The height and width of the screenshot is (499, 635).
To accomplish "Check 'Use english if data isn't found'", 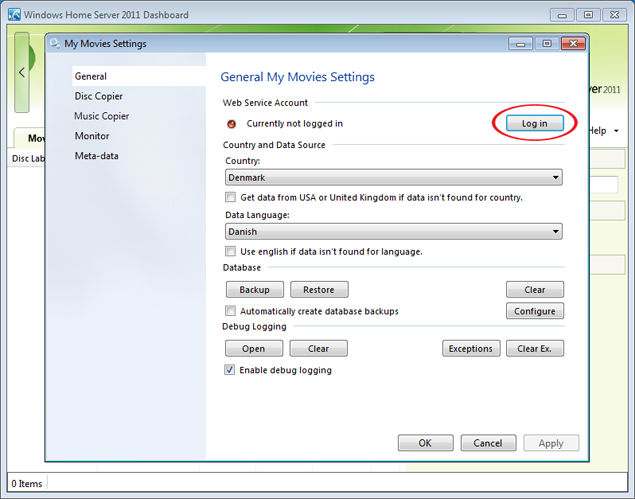I will click(231, 251).
